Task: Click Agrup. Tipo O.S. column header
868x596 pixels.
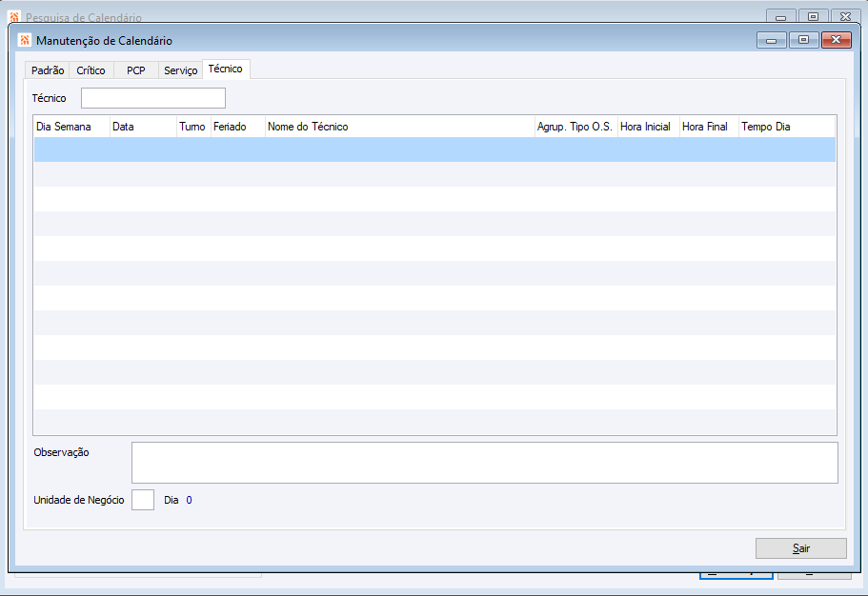Action: click(576, 127)
